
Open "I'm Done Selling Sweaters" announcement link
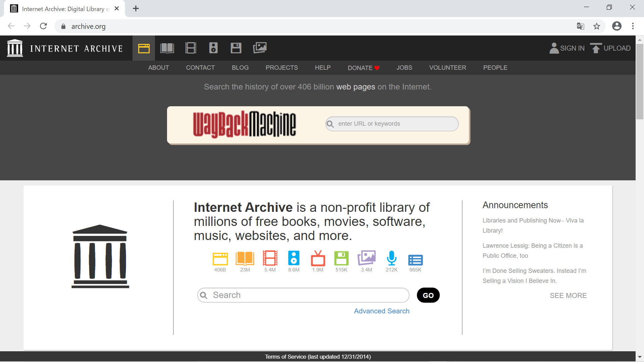point(534,276)
